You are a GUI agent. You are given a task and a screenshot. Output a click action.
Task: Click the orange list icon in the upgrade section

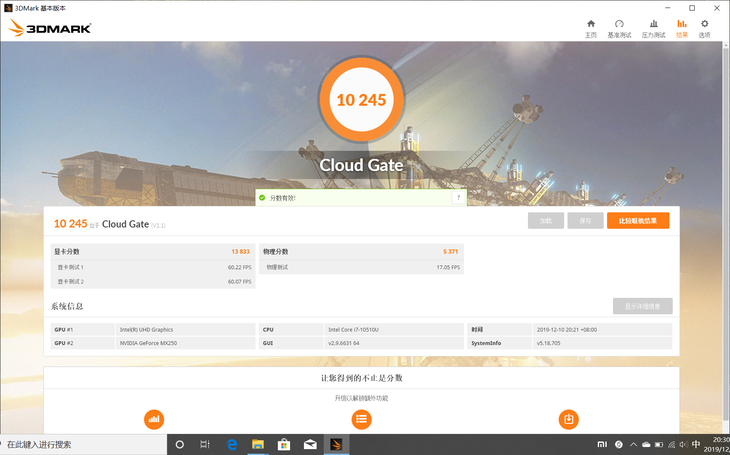(361, 419)
